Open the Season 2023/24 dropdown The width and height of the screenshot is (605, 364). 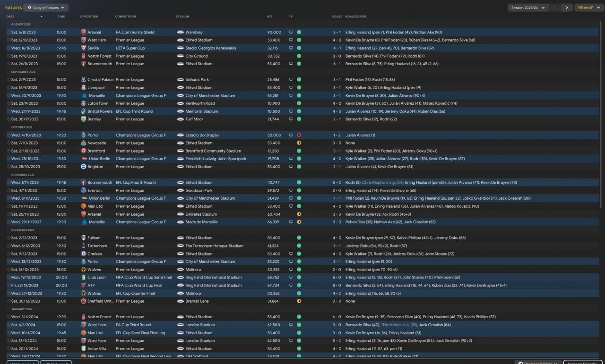528,8
